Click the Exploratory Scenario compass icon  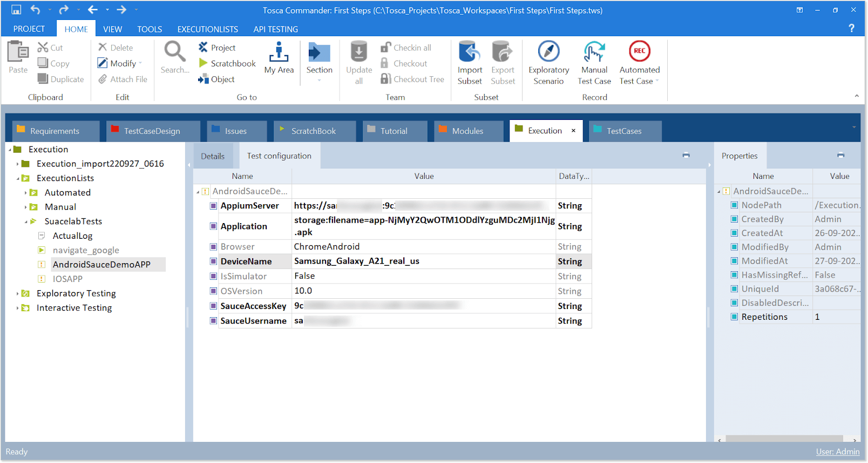pyautogui.click(x=548, y=52)
